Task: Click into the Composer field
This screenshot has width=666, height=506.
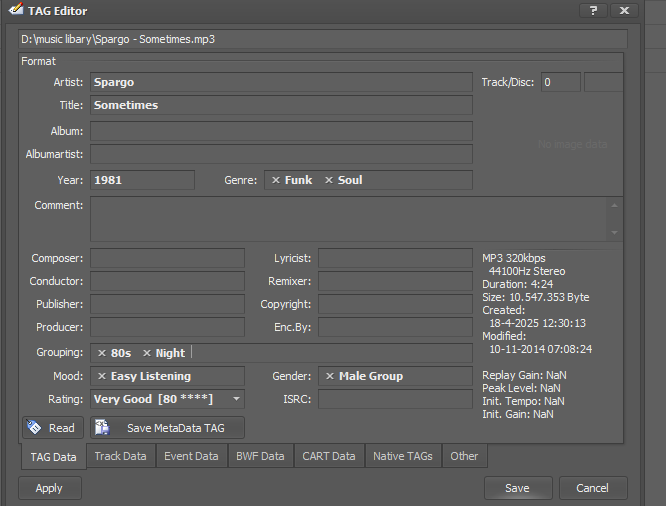Action: 167,259
